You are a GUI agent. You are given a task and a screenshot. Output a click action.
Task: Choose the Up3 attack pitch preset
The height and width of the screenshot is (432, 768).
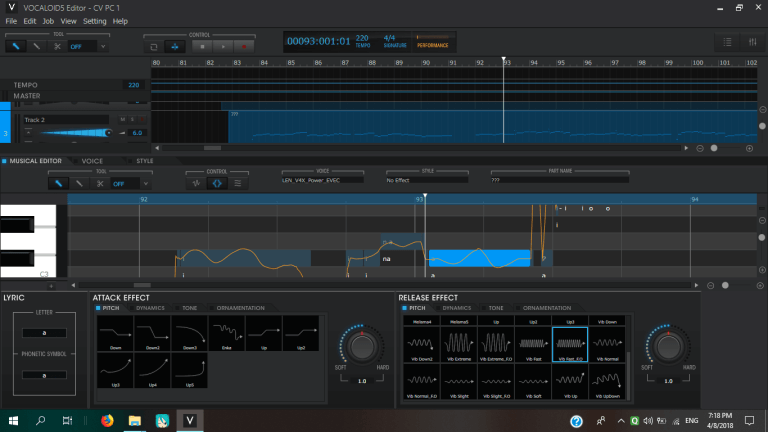click(x=115, y=370)
